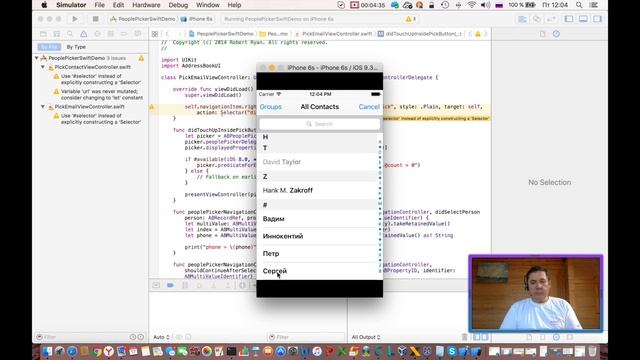The width and height of the screenshot is (640, 360).
Task: Select contact Вадим in the list
Action: coord(318,219)
